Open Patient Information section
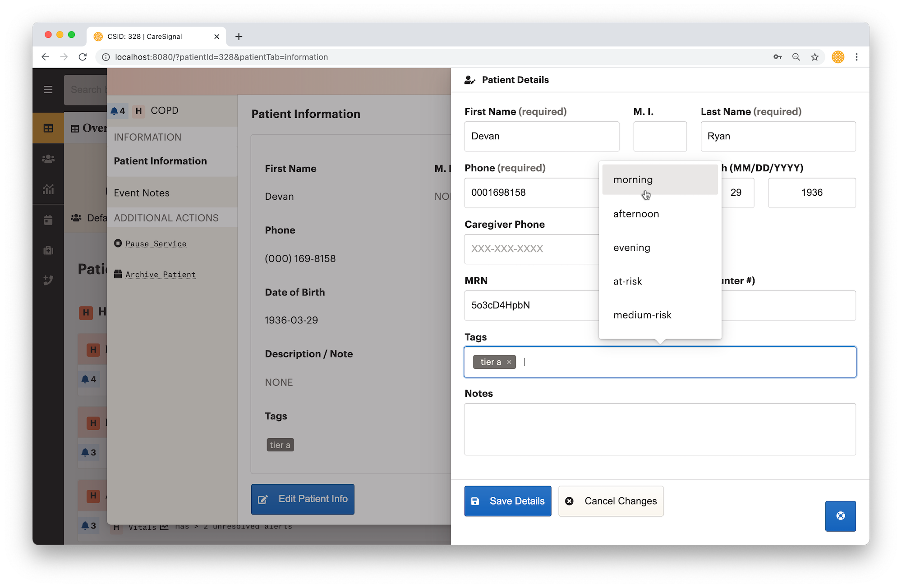This screenshot has width=902, height=588. click(172, 161)
